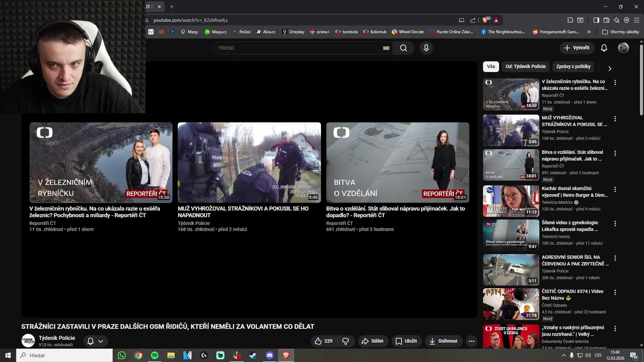The height and width of the screenshot is (362, 644).
Task: Open the browser hamburger main menu
Action: pos(636,20)
